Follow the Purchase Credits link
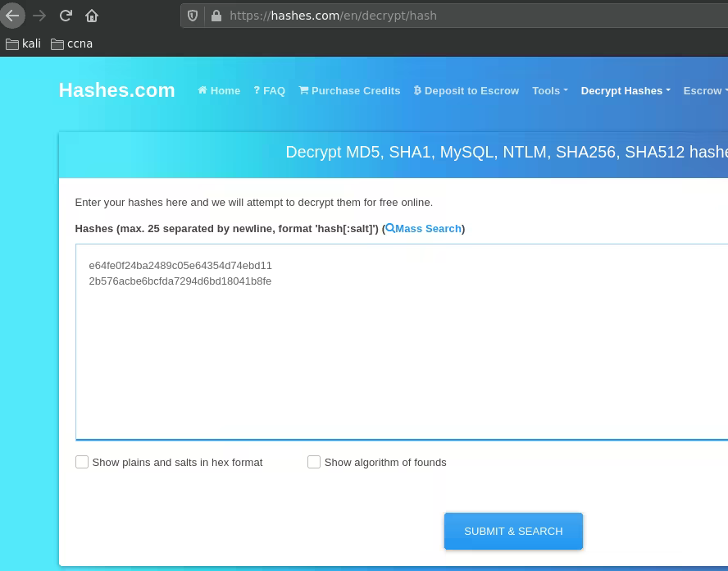The height and width of the screenshot is (571, 728). click(x=349, y=90)
